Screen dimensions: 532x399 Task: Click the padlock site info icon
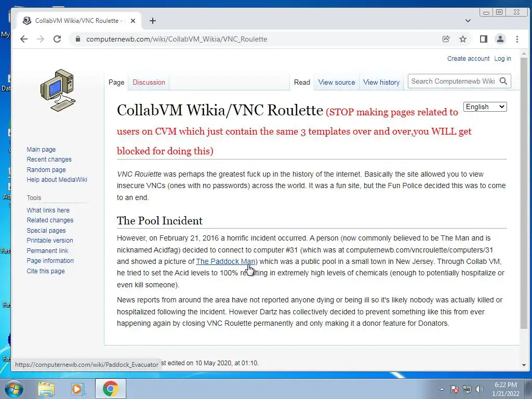[78, 39]
